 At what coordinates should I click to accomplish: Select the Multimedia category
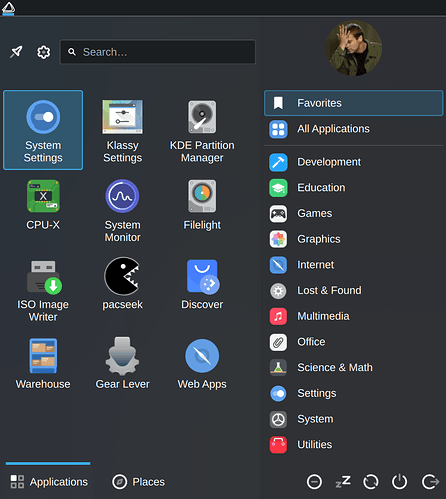point(354,316)
